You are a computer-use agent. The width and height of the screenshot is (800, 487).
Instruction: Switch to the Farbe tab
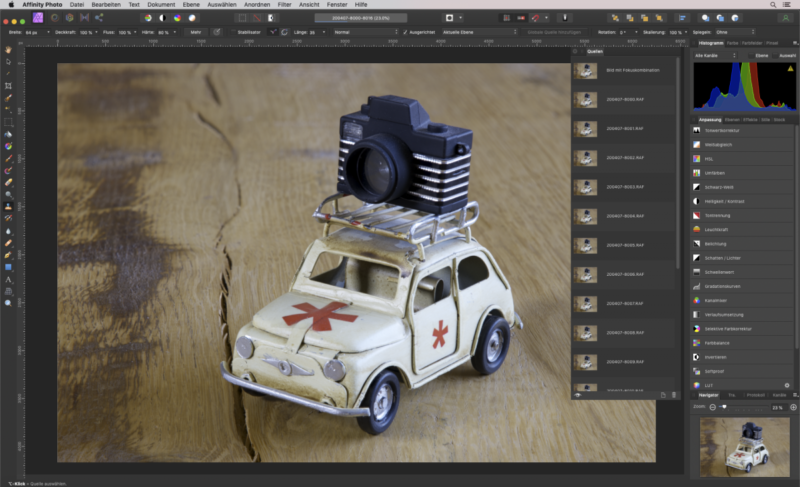(732, 43)
